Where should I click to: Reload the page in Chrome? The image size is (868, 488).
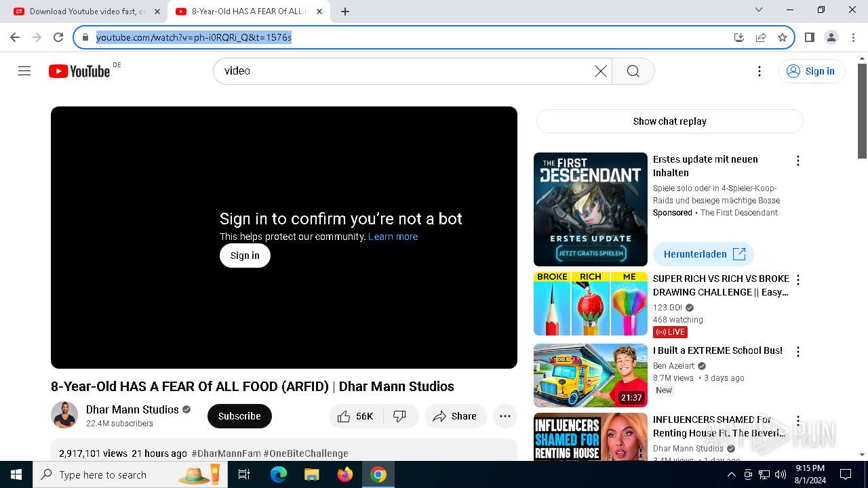58,37
